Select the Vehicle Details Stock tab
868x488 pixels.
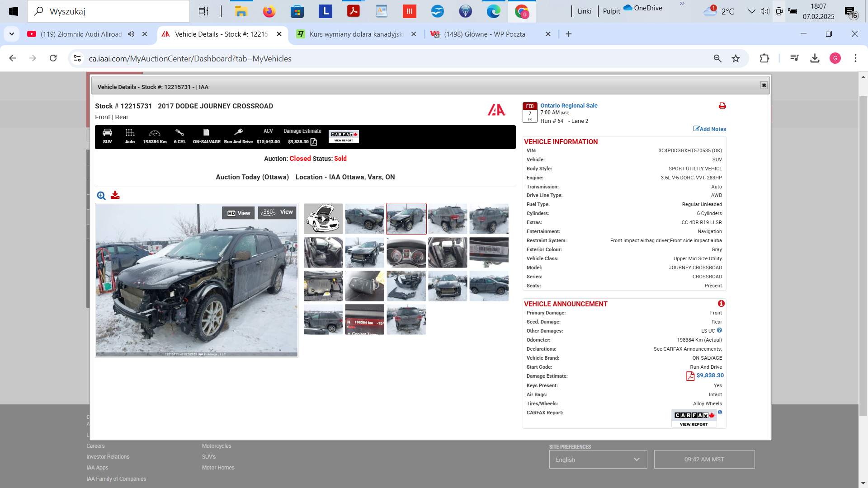click(222, 34)
